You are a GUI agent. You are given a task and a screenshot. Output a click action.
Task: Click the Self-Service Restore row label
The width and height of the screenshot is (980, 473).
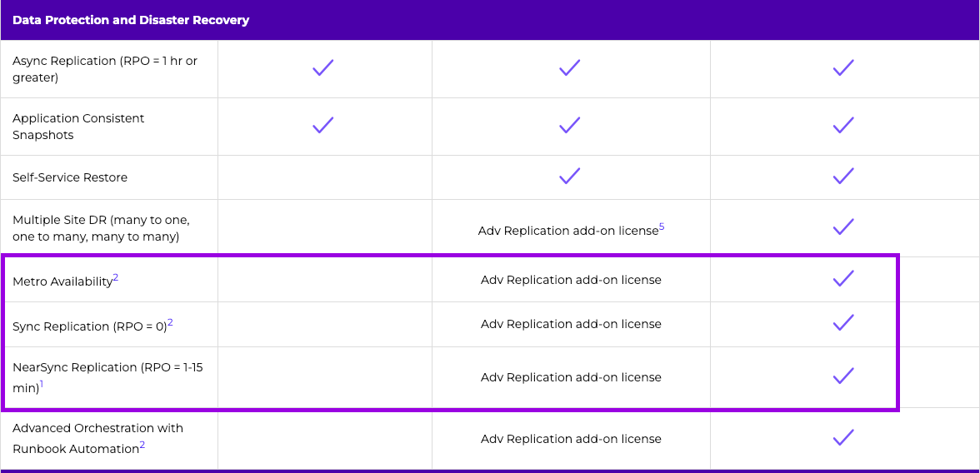click(70, 177)
